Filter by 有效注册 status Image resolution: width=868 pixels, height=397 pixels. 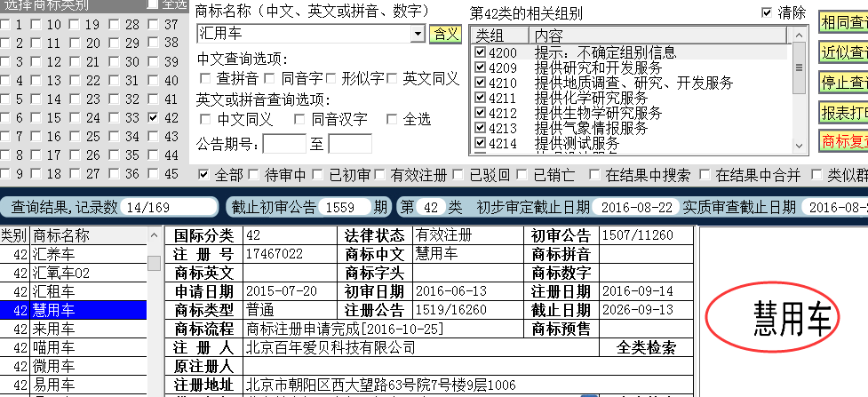(x=379, y=175)
